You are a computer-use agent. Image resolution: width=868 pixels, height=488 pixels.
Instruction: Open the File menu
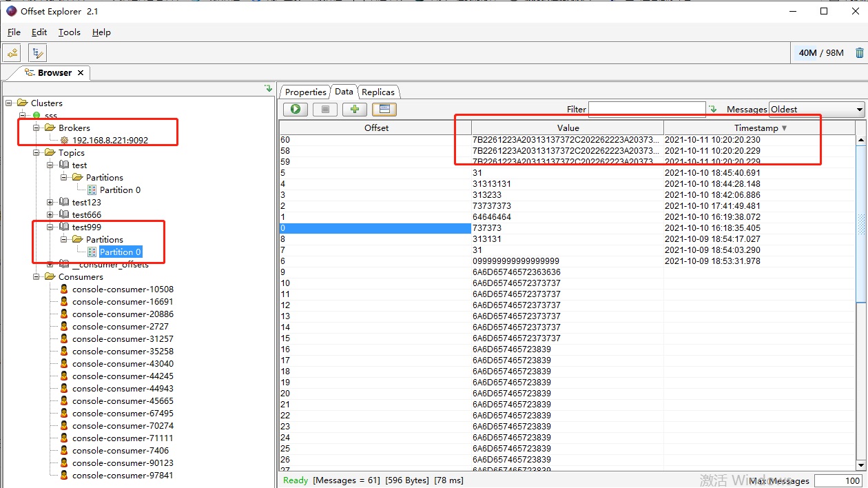click(14, 32)
